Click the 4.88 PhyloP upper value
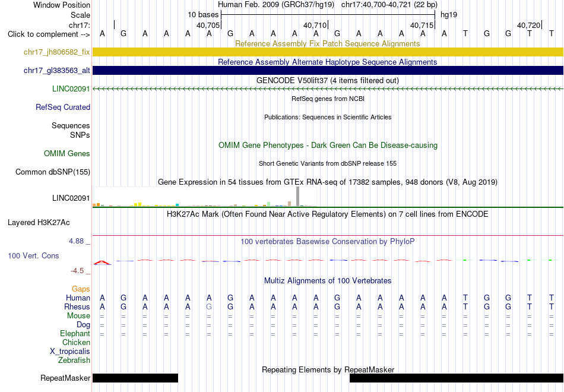This screenshot has height=392, width=564. (x=76, y=241)
